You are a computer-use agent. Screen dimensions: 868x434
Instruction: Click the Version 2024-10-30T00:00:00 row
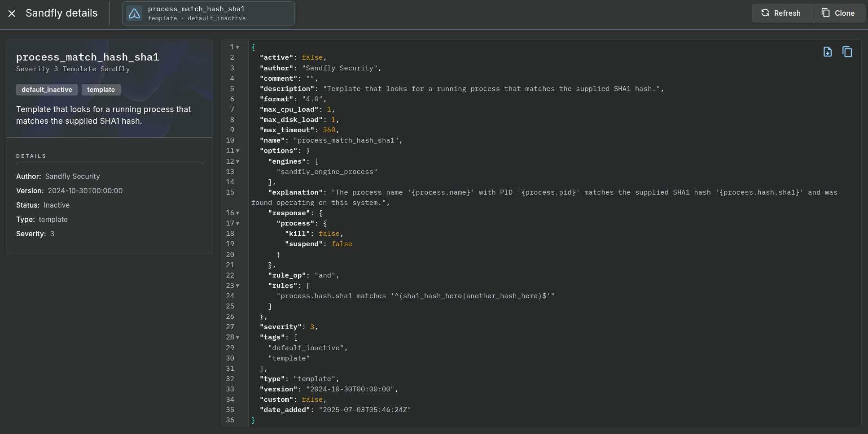point(69,191)
